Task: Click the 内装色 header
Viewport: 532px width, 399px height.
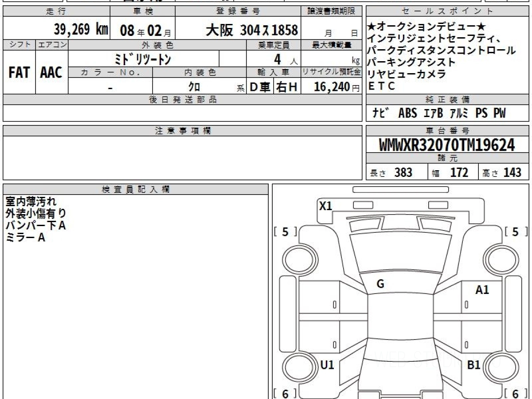Action: tap(199, 72)
